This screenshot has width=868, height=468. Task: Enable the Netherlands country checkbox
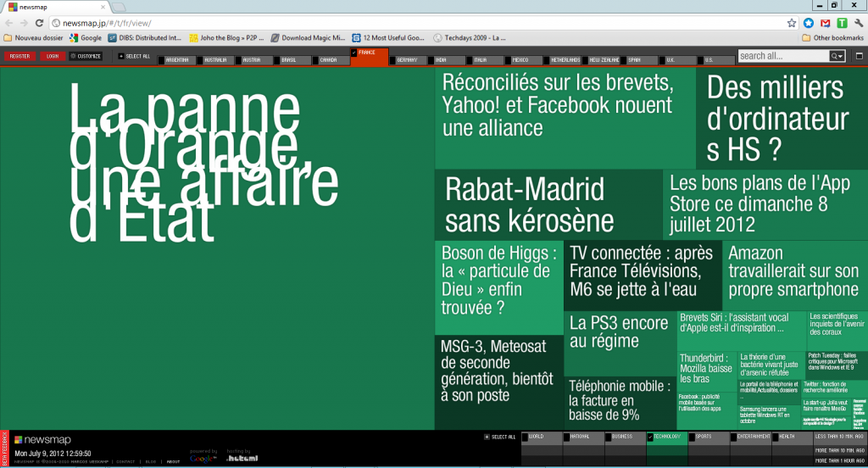click(547, 60)
